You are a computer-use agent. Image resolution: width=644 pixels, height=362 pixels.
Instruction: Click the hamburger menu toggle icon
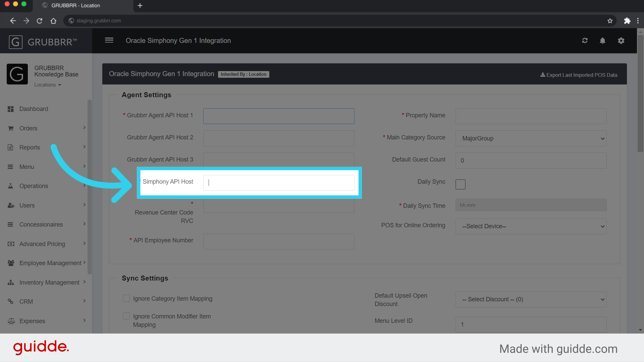click(x=109, y=40)
